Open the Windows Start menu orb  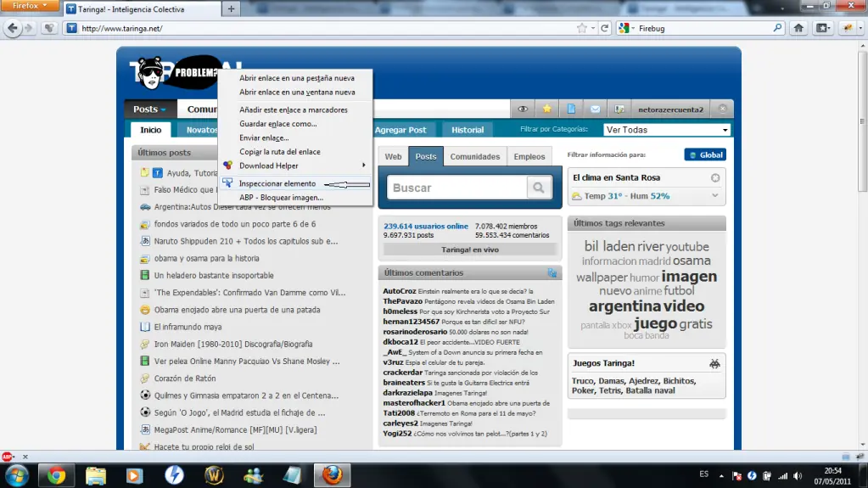(x=17, y=475)
